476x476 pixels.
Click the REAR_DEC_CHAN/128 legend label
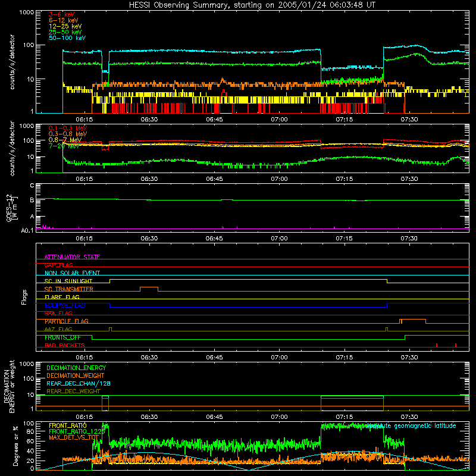pyautogui.click(x=79, y=383)
